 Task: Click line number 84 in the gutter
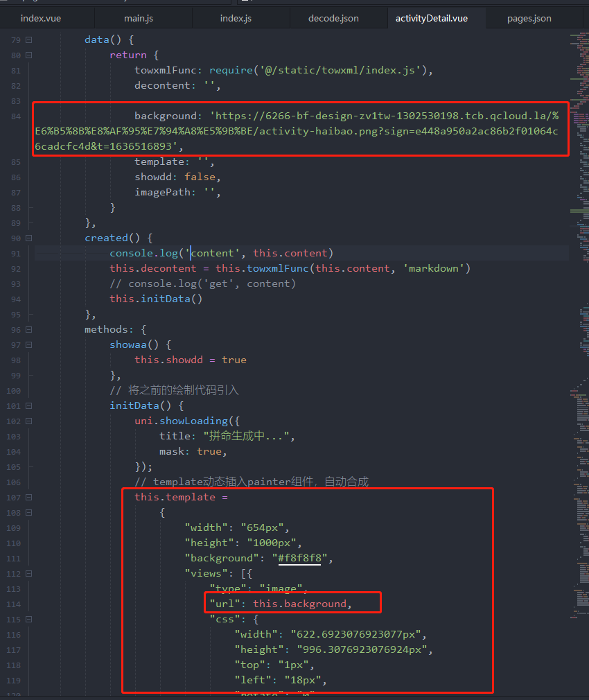(x=16, y=116)
